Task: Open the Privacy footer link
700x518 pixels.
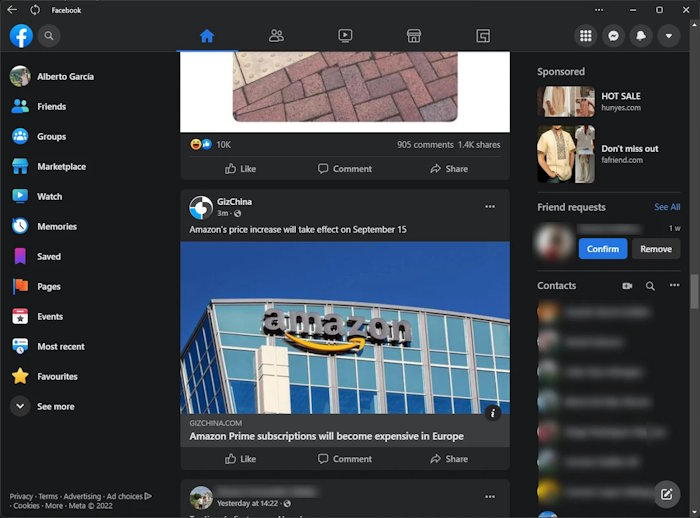Action: 21,496
